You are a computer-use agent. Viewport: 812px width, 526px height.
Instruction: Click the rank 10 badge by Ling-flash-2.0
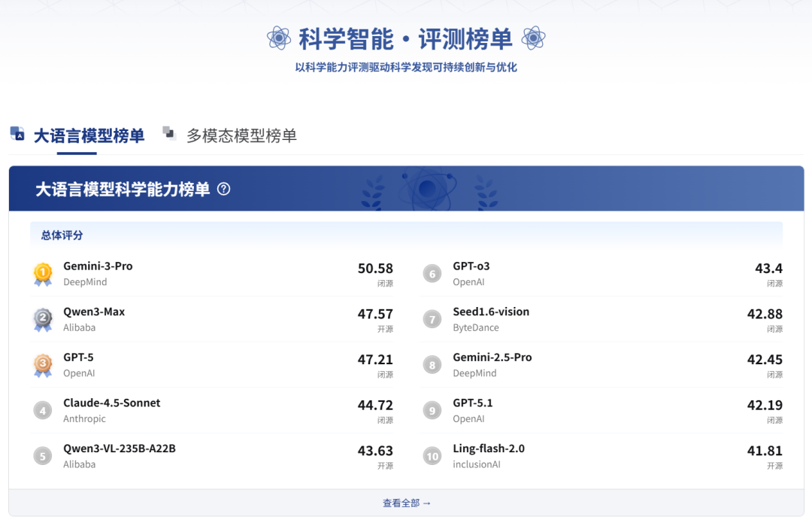click(432, 456)
